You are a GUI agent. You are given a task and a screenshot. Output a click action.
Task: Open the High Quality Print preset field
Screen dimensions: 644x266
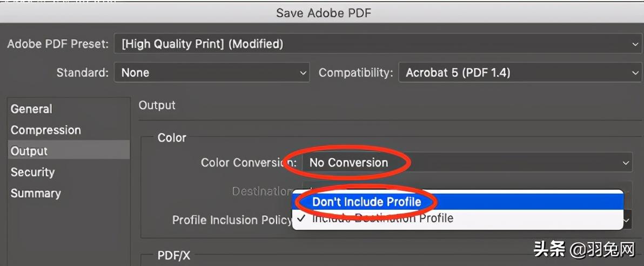pos(373,44)
